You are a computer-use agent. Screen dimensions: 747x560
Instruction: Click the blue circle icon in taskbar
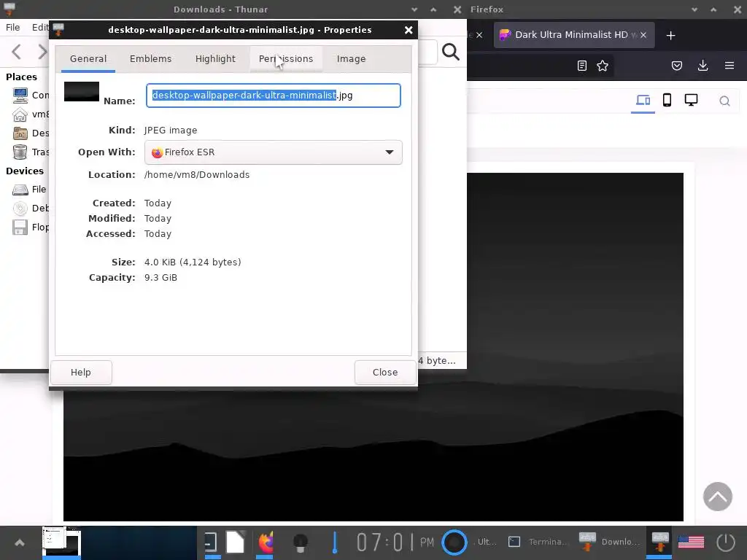[x=454, y=542]
